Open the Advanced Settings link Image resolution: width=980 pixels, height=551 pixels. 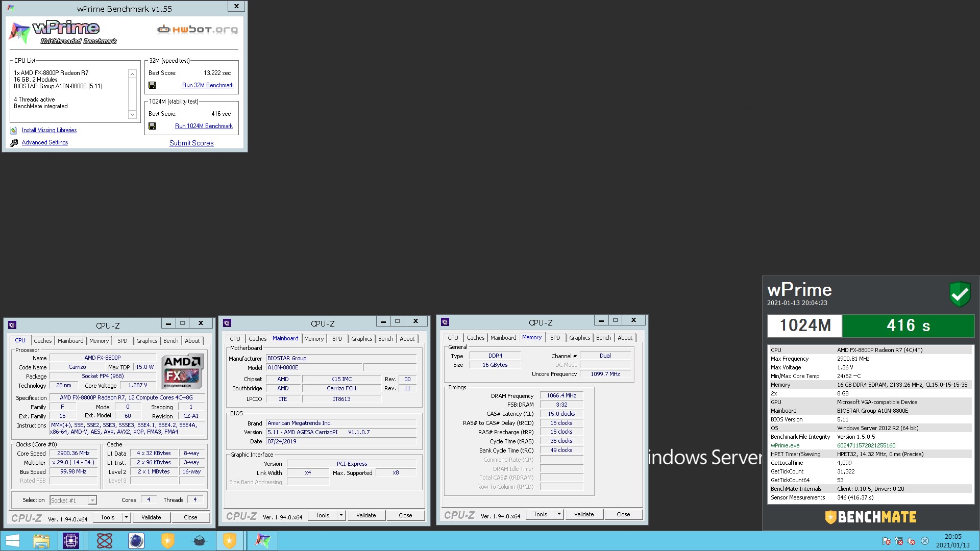[x=45, y=143]
